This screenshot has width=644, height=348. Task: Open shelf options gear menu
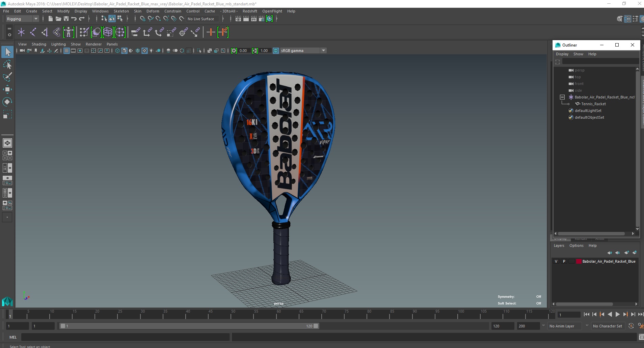tap(9, 35)
